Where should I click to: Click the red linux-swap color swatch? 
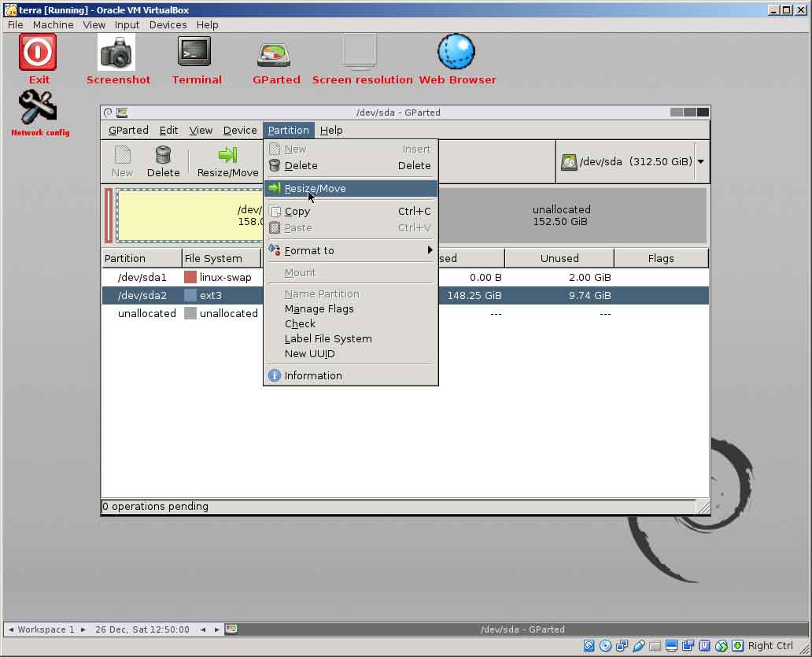click(190, 277)
